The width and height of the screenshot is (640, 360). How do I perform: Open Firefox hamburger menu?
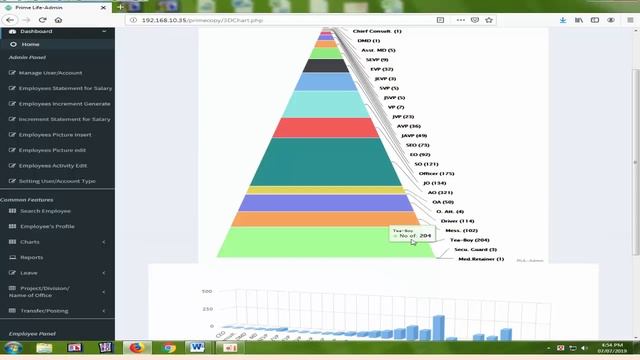[x=630, y=20]
